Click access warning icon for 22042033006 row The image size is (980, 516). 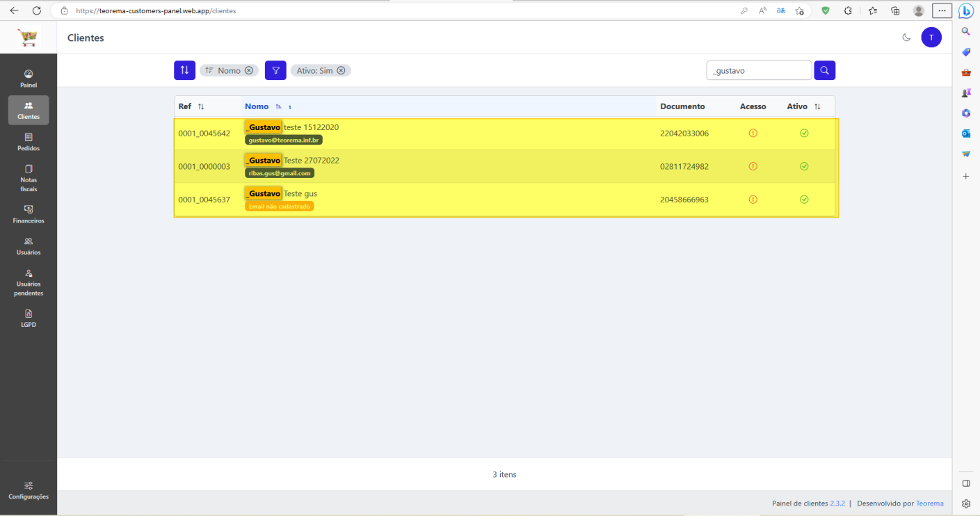pyautogui.click(x=753, y=134)
